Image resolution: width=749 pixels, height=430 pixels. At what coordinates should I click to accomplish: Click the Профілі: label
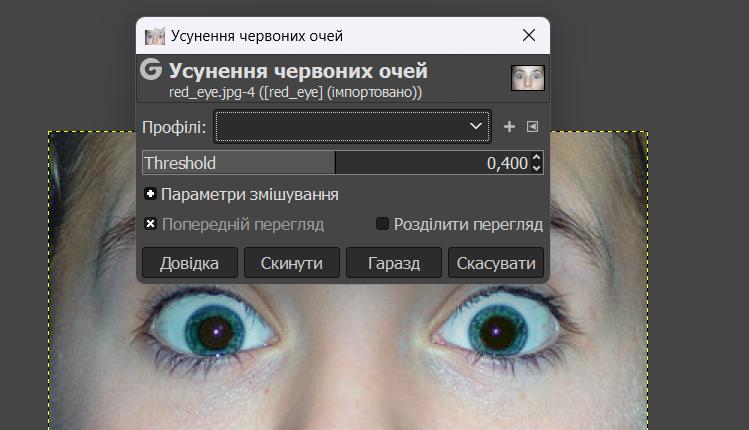[174, 127]
